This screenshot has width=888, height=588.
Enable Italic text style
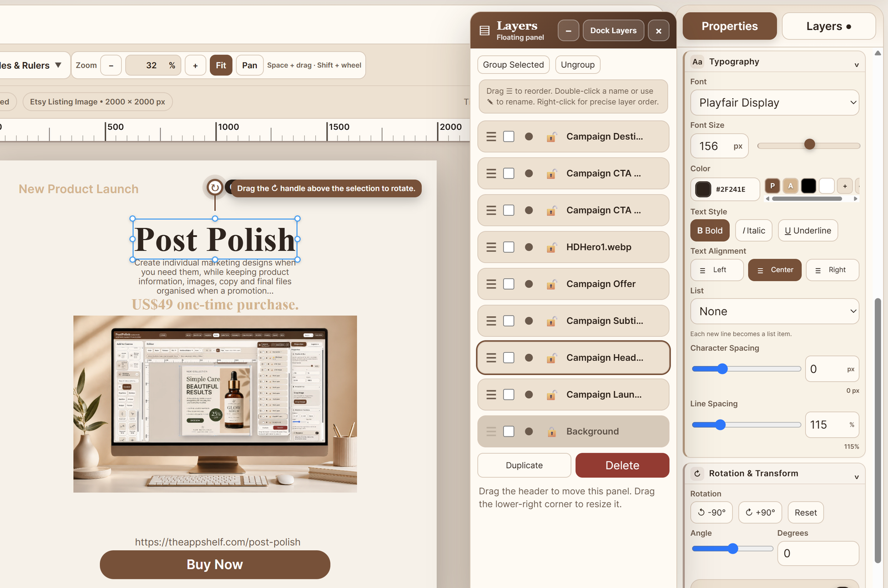click(754, 231)
